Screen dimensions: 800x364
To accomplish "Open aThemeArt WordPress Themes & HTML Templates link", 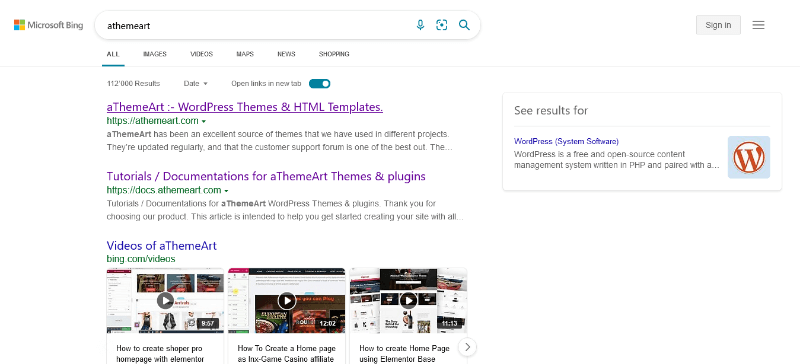I will click(244, 107).
